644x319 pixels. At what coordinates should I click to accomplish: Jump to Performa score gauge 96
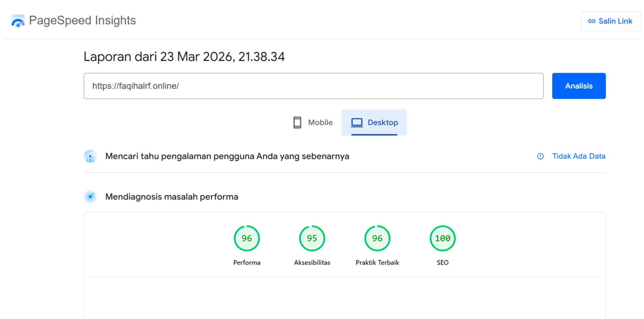[x=247, y=238]
